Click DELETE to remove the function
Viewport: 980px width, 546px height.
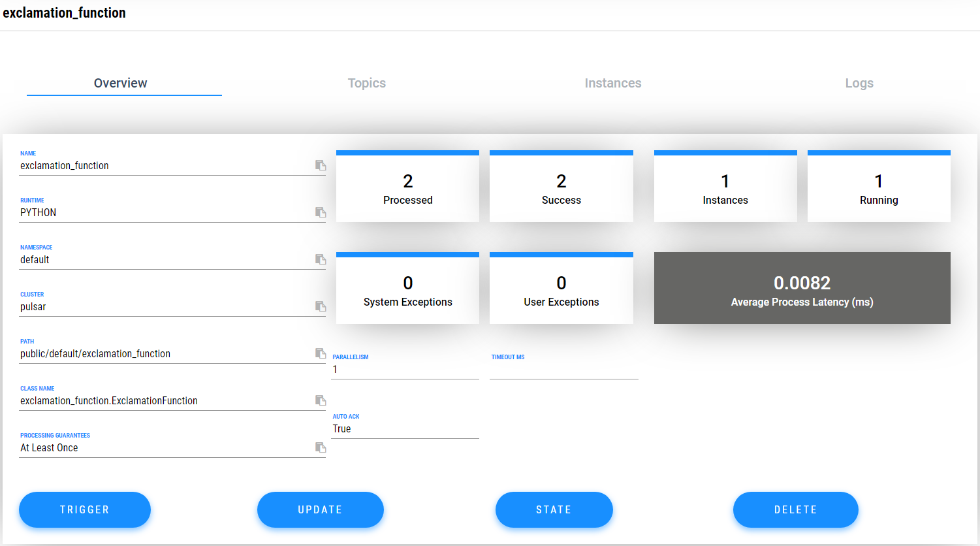[x=795, y=509]
